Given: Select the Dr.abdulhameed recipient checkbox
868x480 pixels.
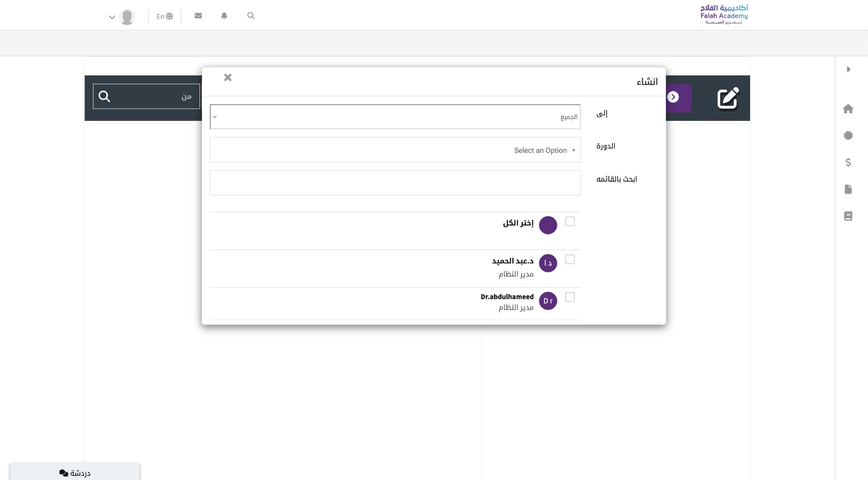Looking at the screenshot, I should 570,297.
